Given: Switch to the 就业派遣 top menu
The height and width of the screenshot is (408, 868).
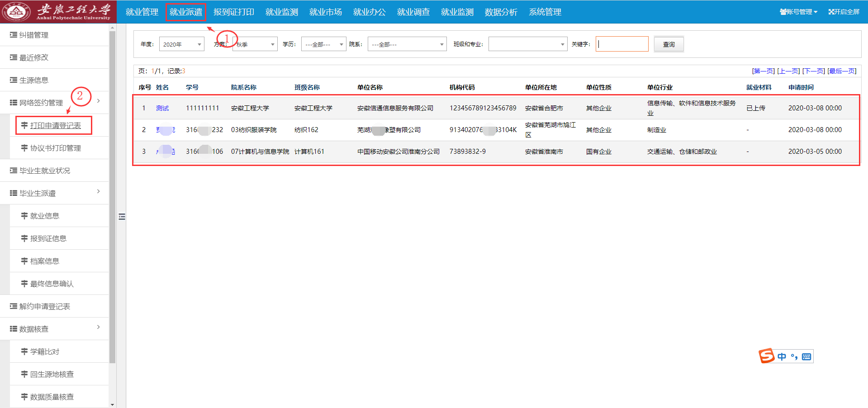Looking at the screenshot, I should pyautogui.click(x=185, y=12).
